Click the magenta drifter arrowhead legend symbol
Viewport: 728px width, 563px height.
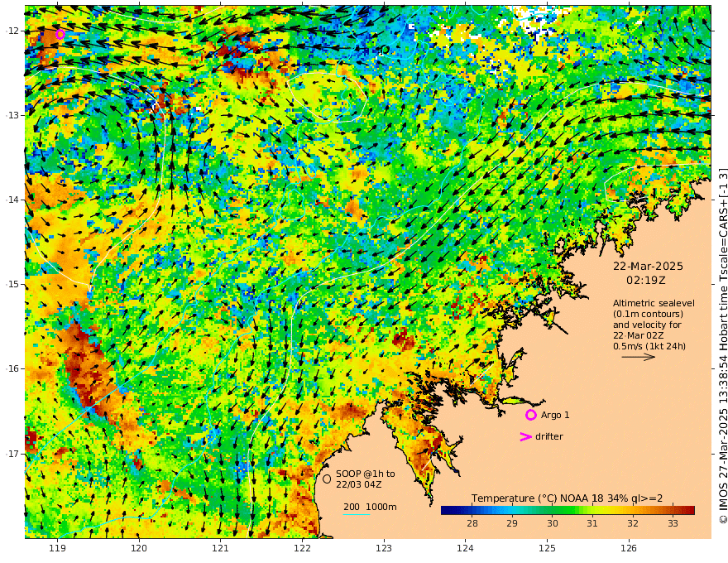(x=525, y=436)
